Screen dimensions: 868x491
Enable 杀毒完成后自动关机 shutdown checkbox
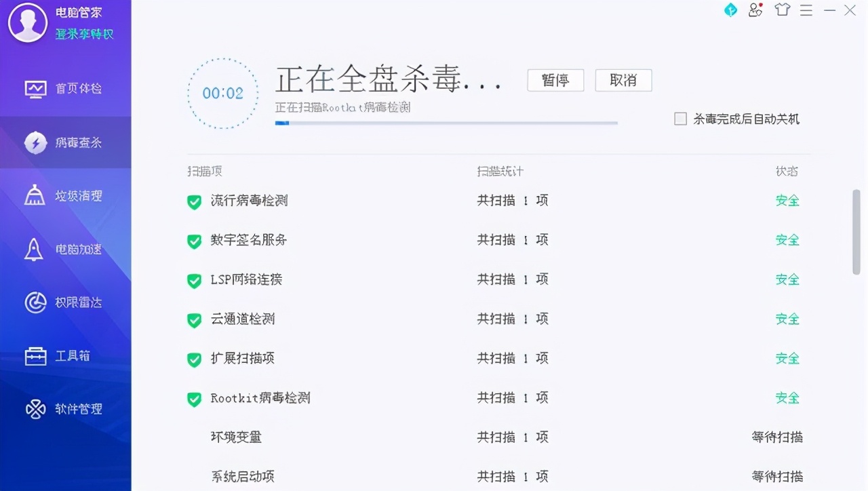[679, 119]
